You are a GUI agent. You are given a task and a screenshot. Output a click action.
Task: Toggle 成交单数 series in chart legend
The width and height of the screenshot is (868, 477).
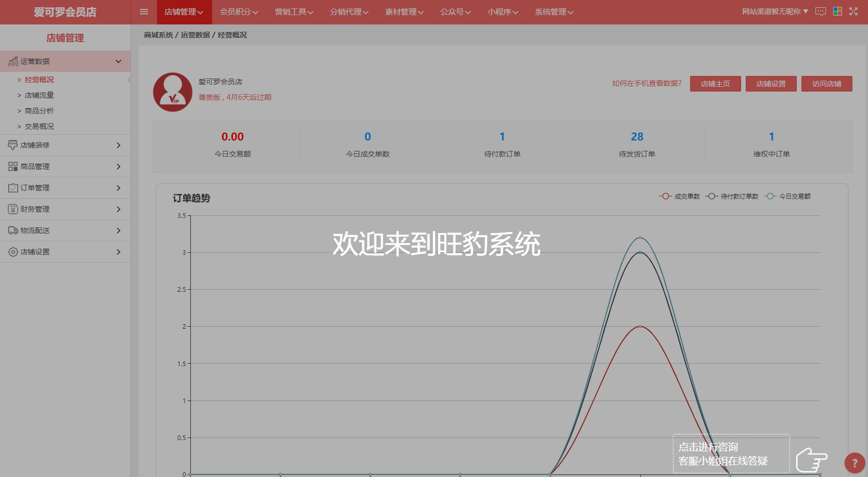pos(680,196)
